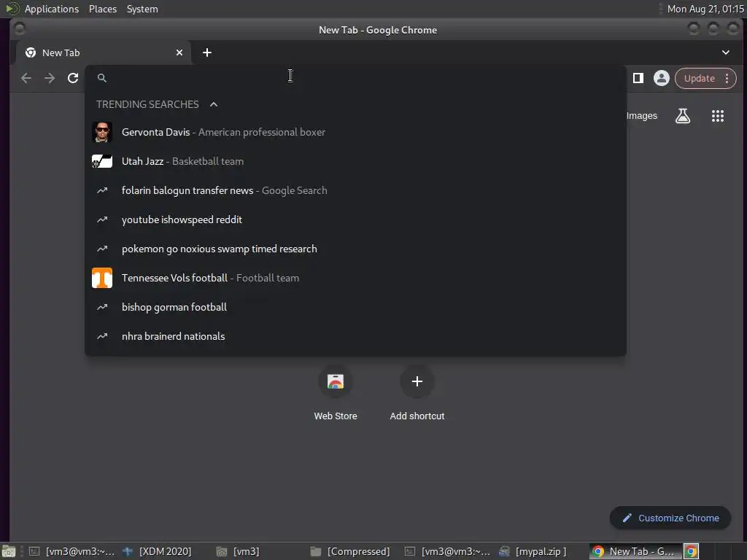Click trending icon beside youtube ishowspeed reddit
This screenshot has width=747, height=560.
coord(102,219)
